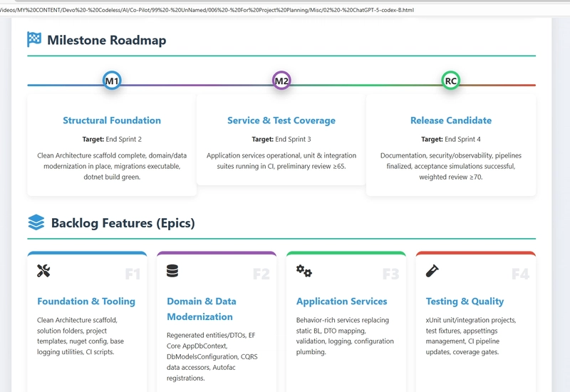The height and width of the screenshot is (392, 570).
Task: Open the Service & Test Coverage title
Action: 281,120
